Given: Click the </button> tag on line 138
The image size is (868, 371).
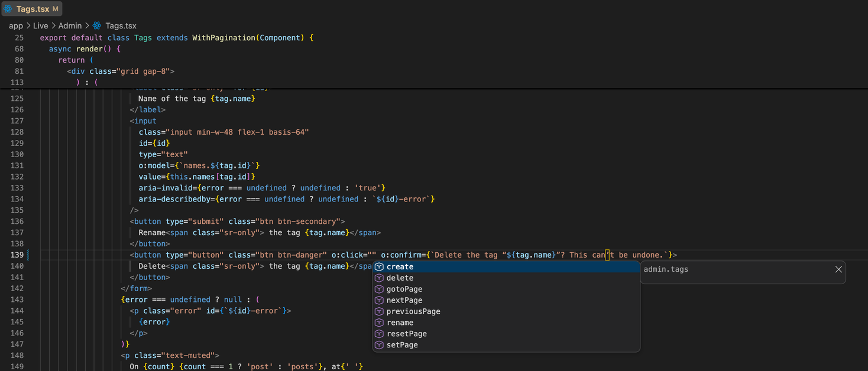Looking at the screenshot, I should [x=150, y=245].
